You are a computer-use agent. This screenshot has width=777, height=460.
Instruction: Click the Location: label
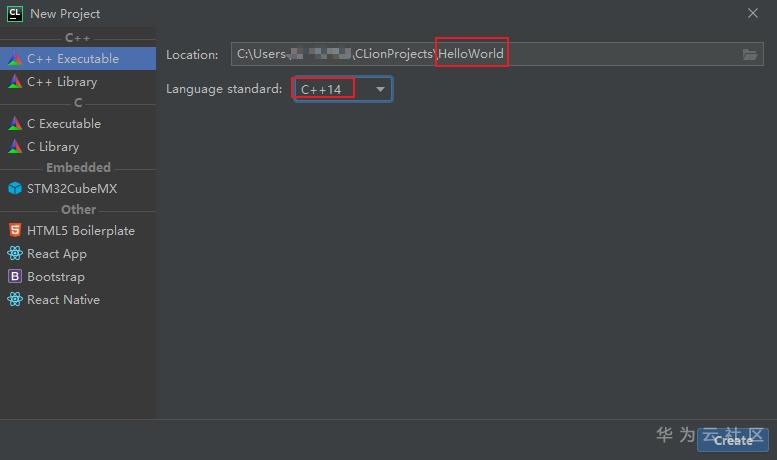point(192,55)
